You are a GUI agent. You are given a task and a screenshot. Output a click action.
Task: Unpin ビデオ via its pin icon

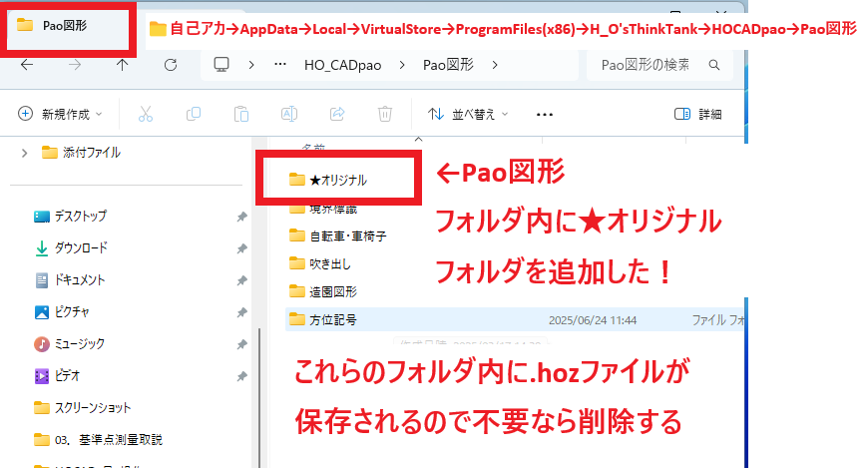241,376
